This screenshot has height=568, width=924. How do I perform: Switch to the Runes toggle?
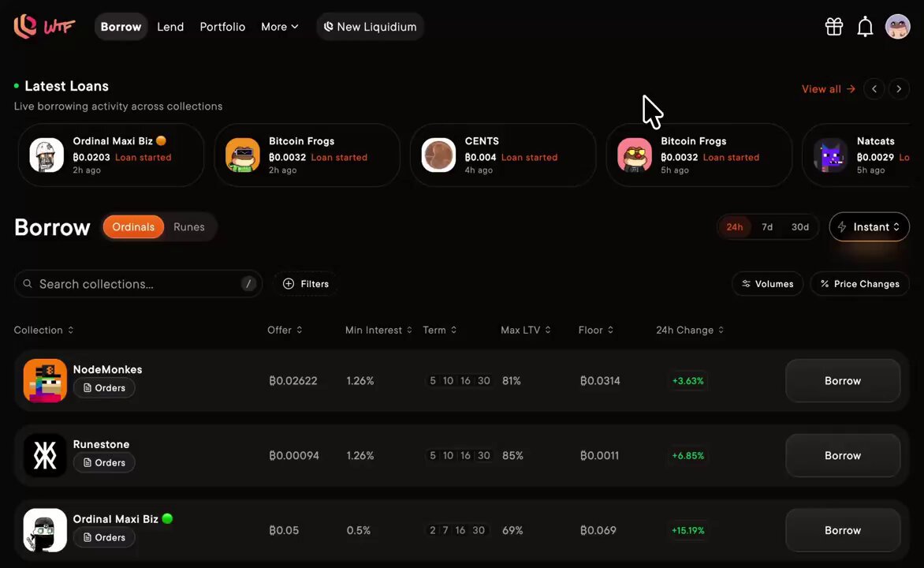(x=189, y=227)
